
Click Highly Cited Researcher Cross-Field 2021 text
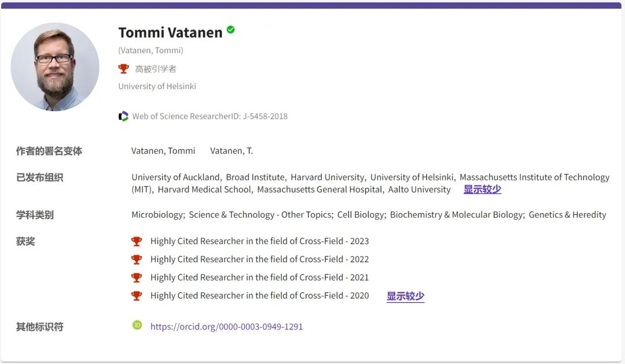(259, 278)
